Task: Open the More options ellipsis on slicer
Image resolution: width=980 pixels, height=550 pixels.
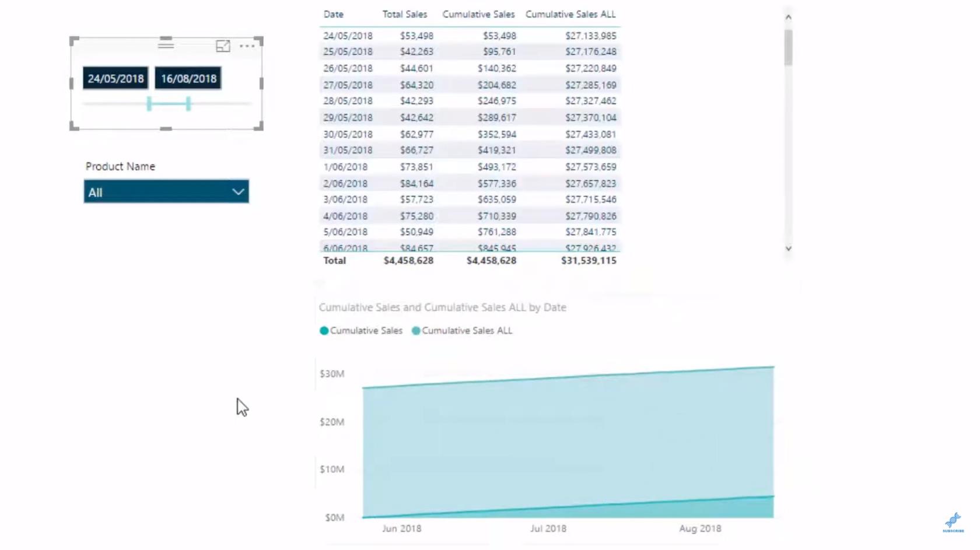Action: (x=247, y=46)
